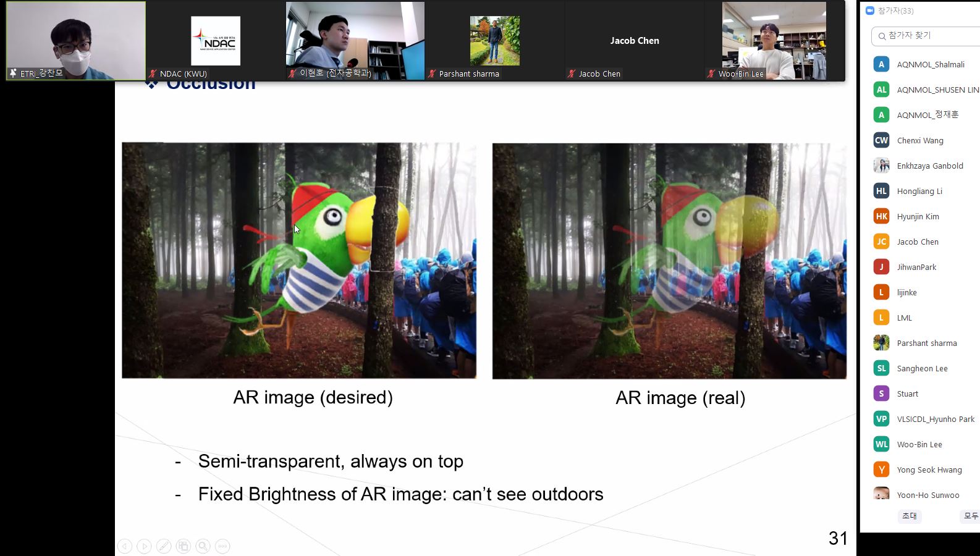The image size is (980, 556).
Task: Select the ETRI_강찬모 video tile
Action: (x=76, y=41)
